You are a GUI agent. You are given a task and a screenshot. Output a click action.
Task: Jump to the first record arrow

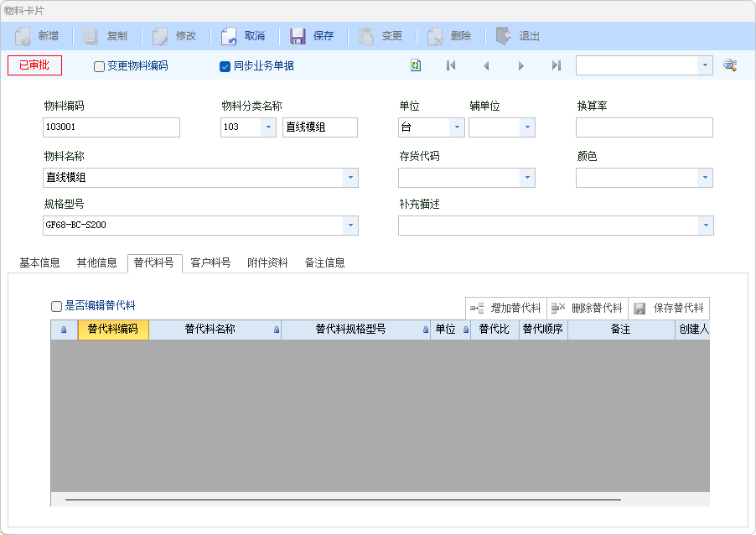point(451,65)
